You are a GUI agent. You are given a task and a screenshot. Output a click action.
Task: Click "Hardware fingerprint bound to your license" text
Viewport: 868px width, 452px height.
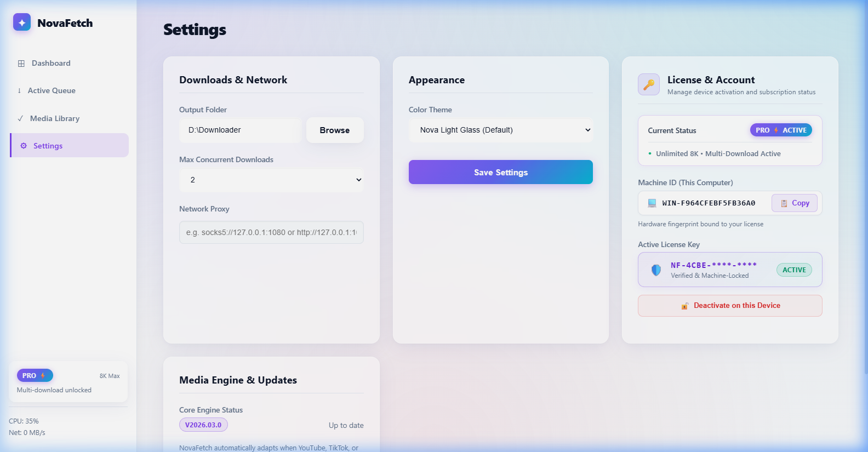coord(700,224)
